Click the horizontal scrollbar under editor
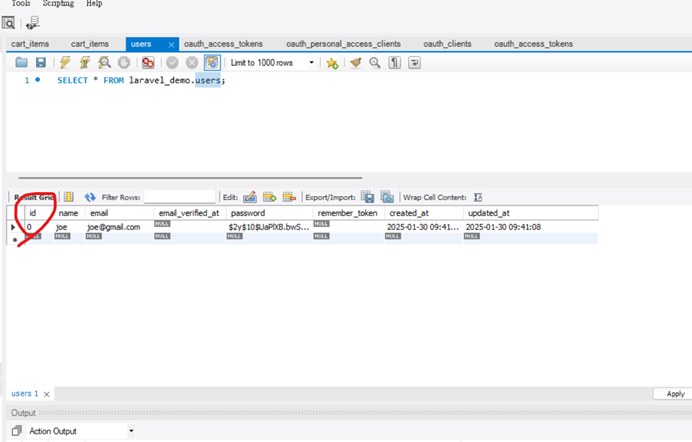Screen dimensions: 692x442 pyautogui.click(x=190, y=178)
